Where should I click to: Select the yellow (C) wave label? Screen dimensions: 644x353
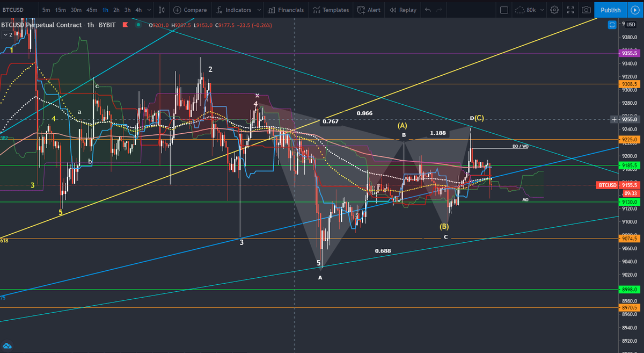479,118
